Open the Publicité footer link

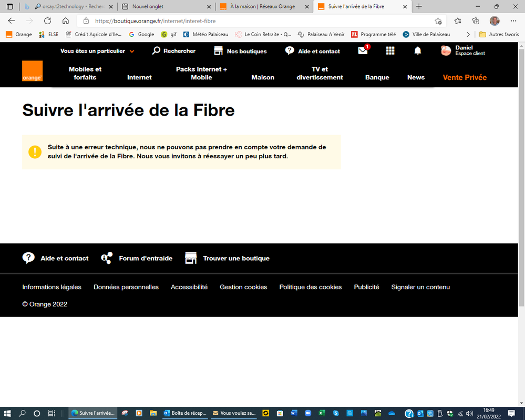point(367,287)
